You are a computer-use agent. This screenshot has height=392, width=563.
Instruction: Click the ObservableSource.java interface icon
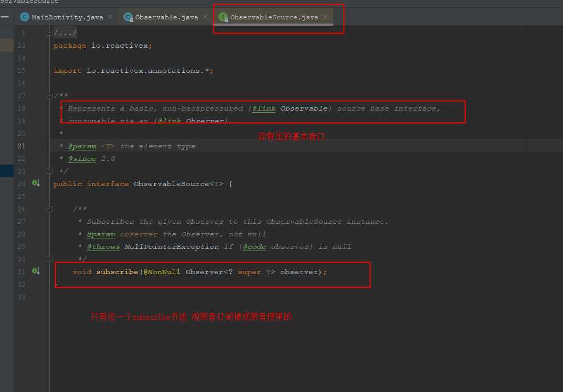223,17
